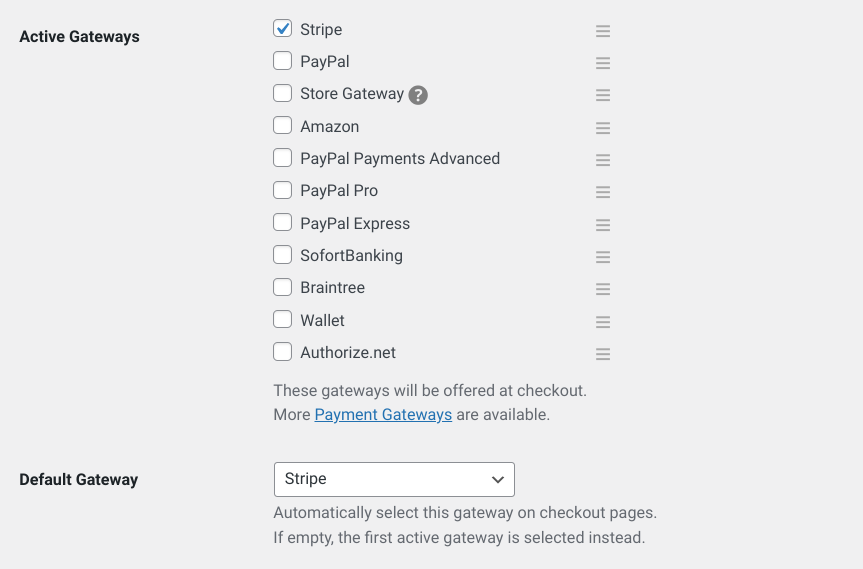
Task: Click the PayPal Express row drag handle
Action: pos(603,225)
